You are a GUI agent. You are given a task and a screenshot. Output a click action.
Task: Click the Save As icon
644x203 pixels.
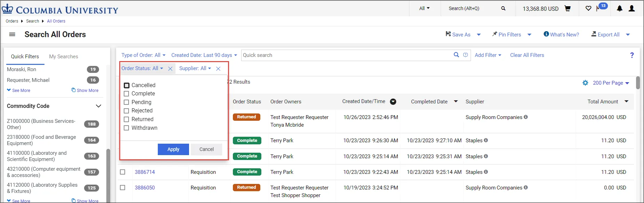(x=448, y=34)
